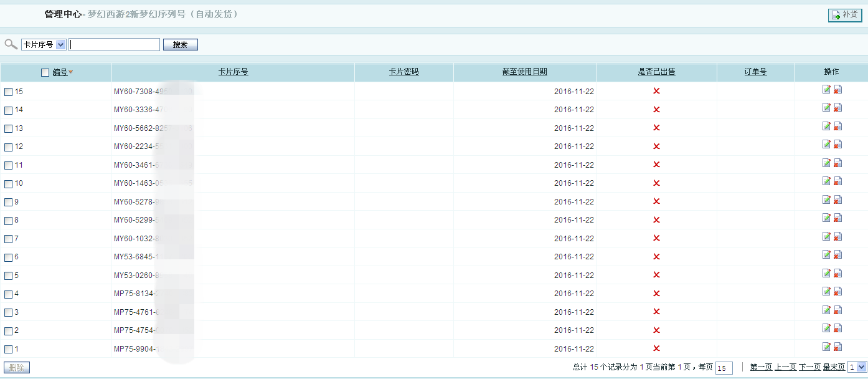Toggle sold status X for row 15

click(x=656, y=91)
